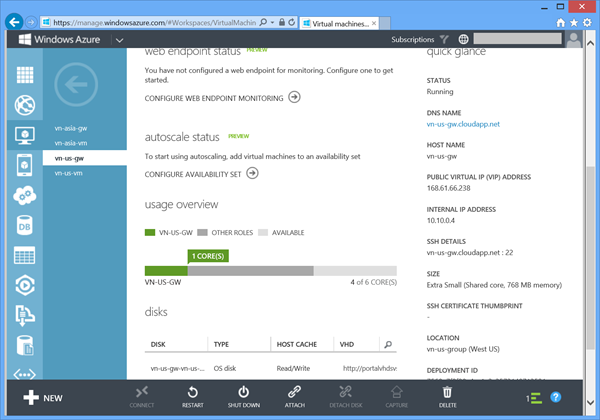
Task: Click the browser Forward button
Action: (31, 23)
